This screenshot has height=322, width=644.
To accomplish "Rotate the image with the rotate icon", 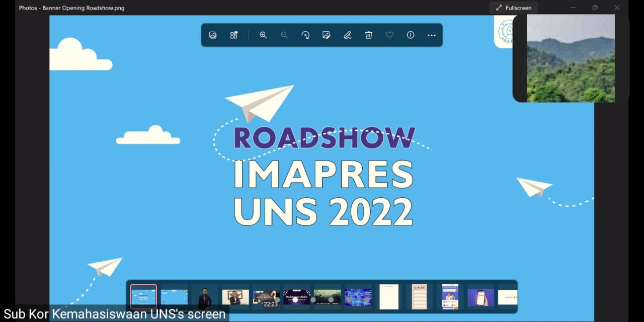I will click(x=305, y=35).
